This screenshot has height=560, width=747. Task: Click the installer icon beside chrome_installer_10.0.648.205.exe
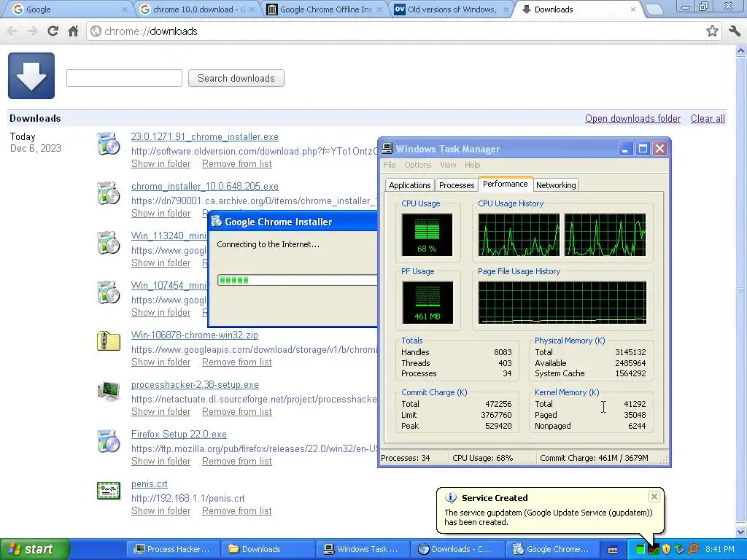109,193
